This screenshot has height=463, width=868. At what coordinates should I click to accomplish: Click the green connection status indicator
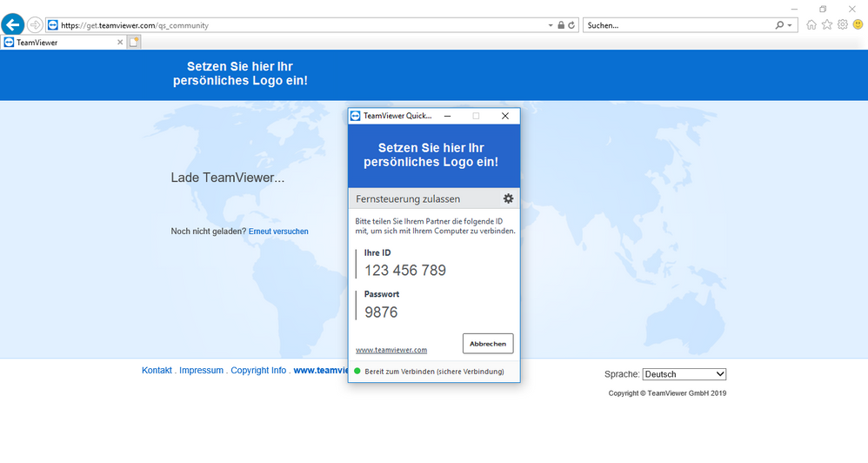(x=357, y=371)
